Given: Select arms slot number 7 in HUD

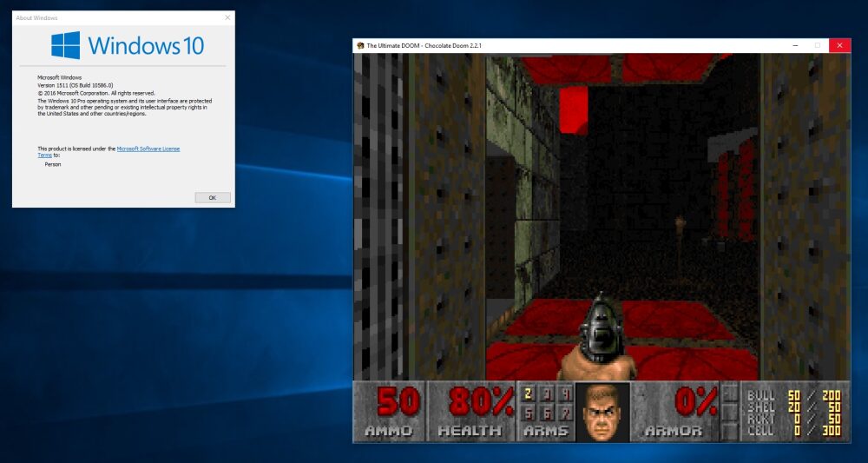Looking at the screenshot, I should coord(565,413).
